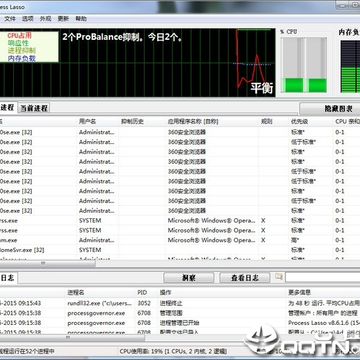The width and height of the screenshot is (360, 360).
Task: Select the rundll32.exe log entry
Action: (x=180, y=303)
